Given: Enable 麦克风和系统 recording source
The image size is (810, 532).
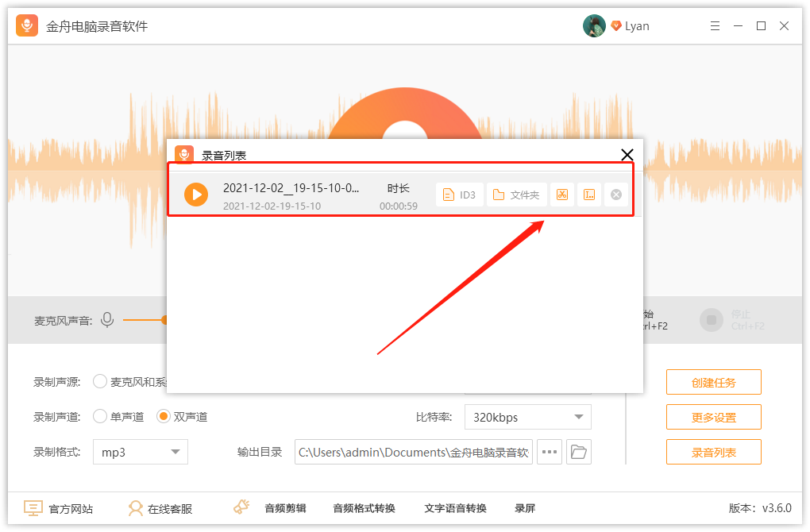Looking at the screenshot, I should coord(100,381).
